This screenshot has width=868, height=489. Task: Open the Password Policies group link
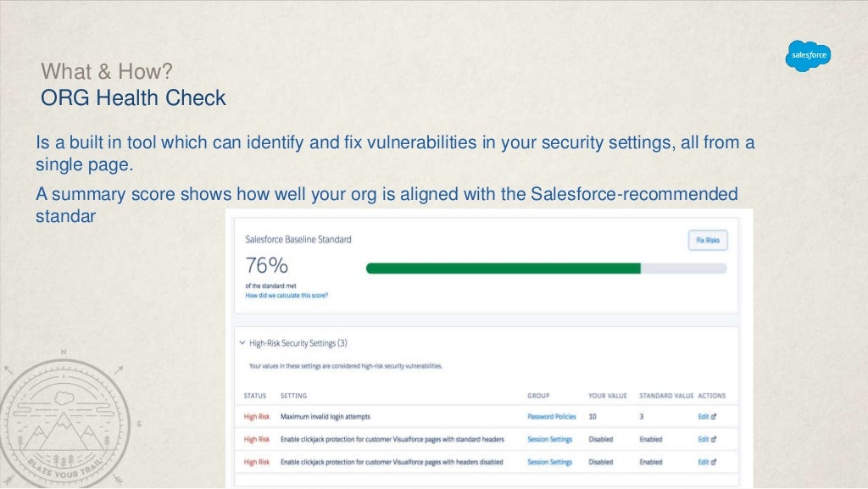[551, 417]
